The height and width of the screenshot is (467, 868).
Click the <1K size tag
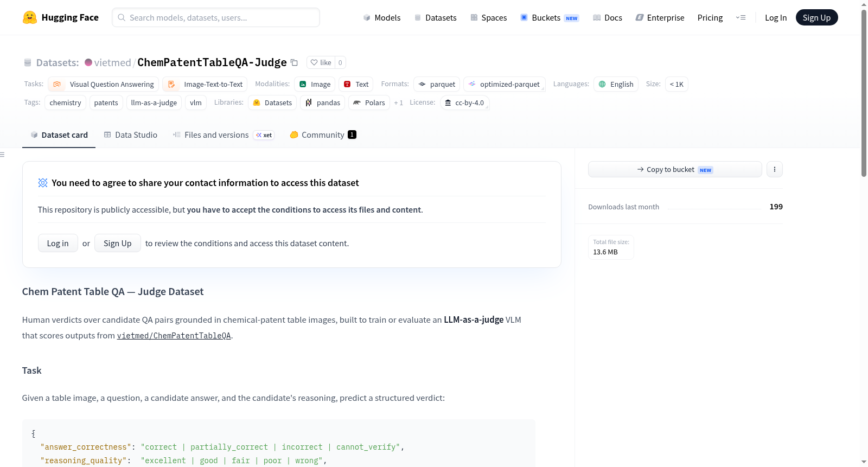[676, 84]
